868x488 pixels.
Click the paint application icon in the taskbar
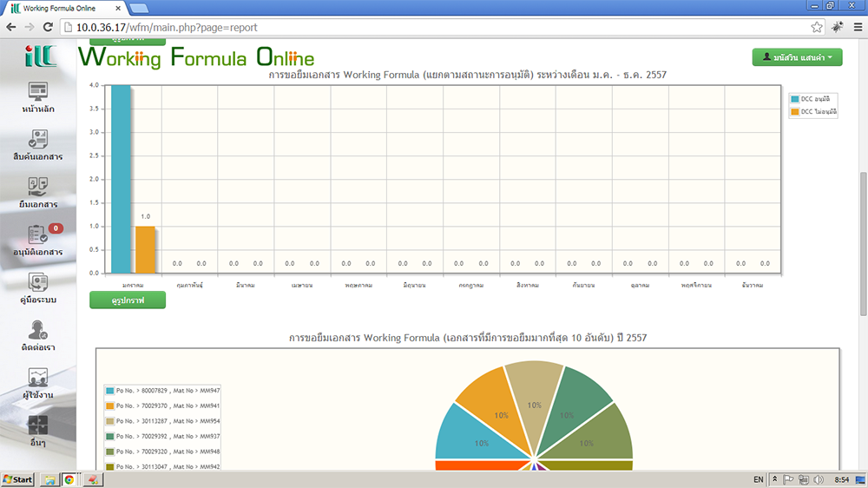pos(93,479)
